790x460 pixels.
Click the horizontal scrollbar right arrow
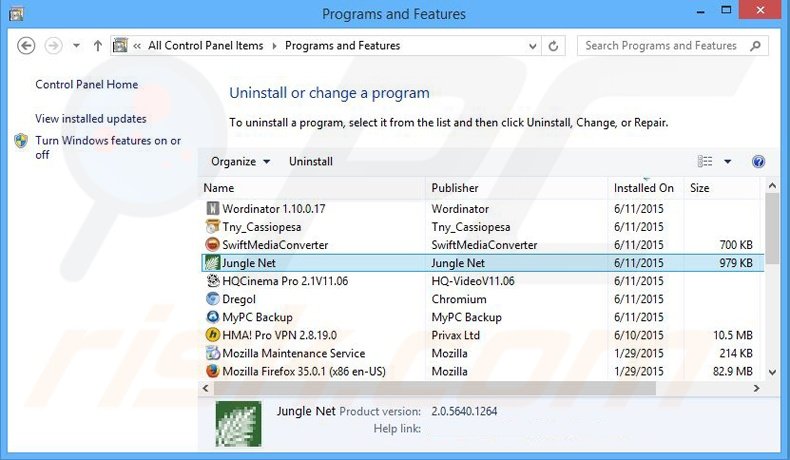tap(756, 388)
